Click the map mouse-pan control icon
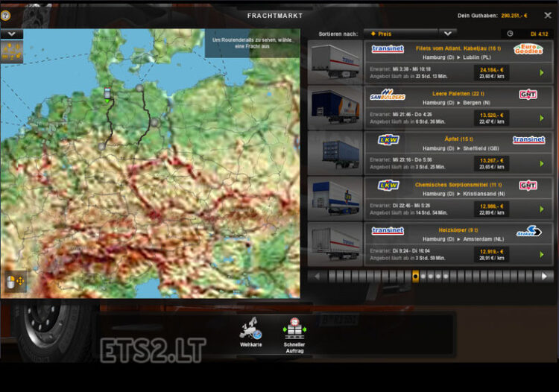The image size is (559, 392). (14, 282)
